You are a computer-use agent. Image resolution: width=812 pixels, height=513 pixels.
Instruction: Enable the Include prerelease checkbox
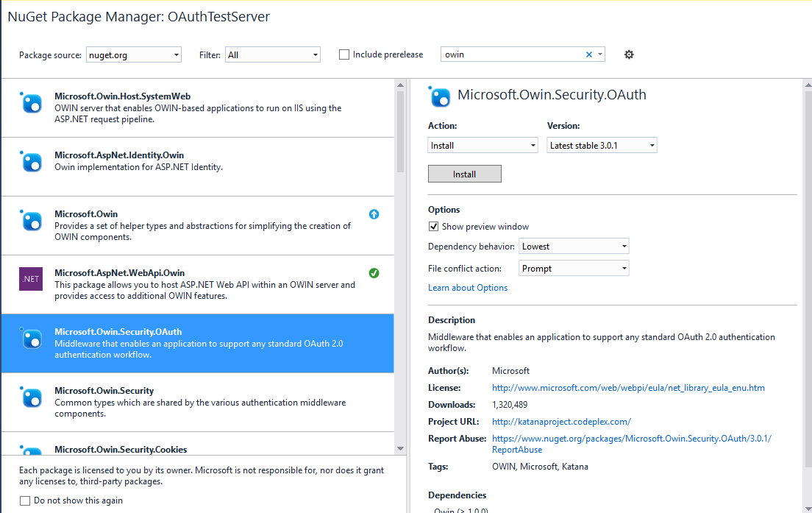tap(343, 54)
